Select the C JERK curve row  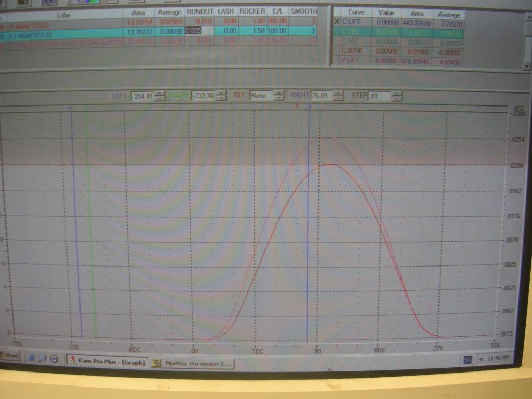[x=354, y=51]
